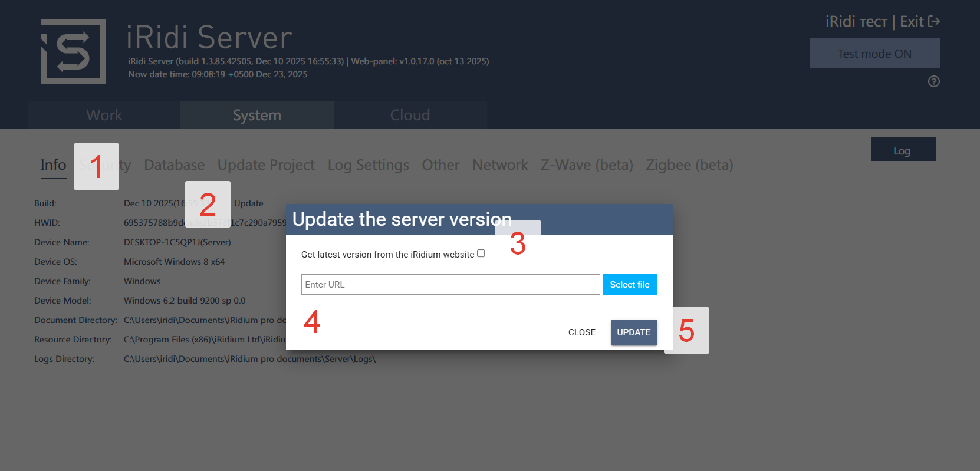Open the Database sub-tab
Image resolution: width=980 pixels, height=471 pixels.
[175, 165]
